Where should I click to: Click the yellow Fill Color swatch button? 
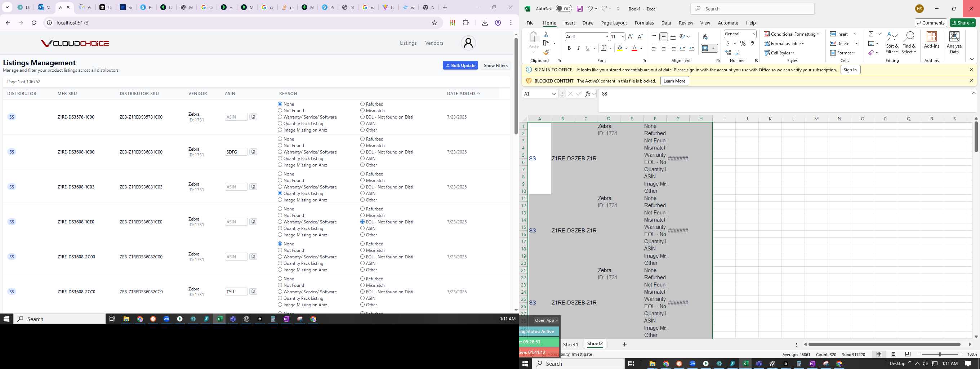coord(620,48)
